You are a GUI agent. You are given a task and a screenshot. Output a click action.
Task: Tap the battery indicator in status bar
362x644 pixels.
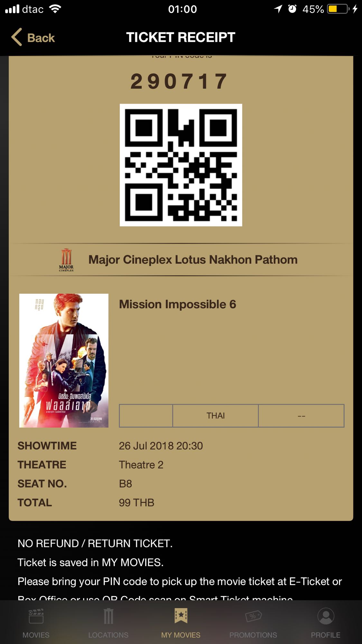coord(338,9)
